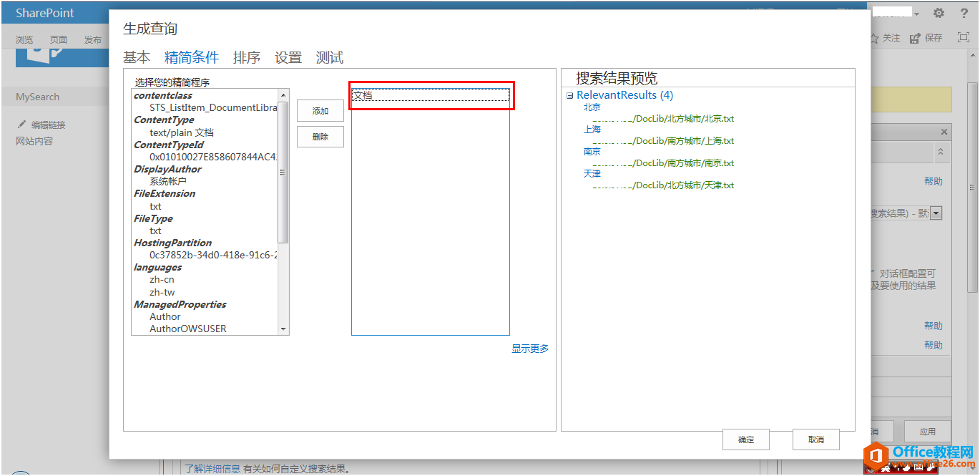Click the 了解详细信息 link at page bottom
The image size is (980, 476).
point(212,469)
